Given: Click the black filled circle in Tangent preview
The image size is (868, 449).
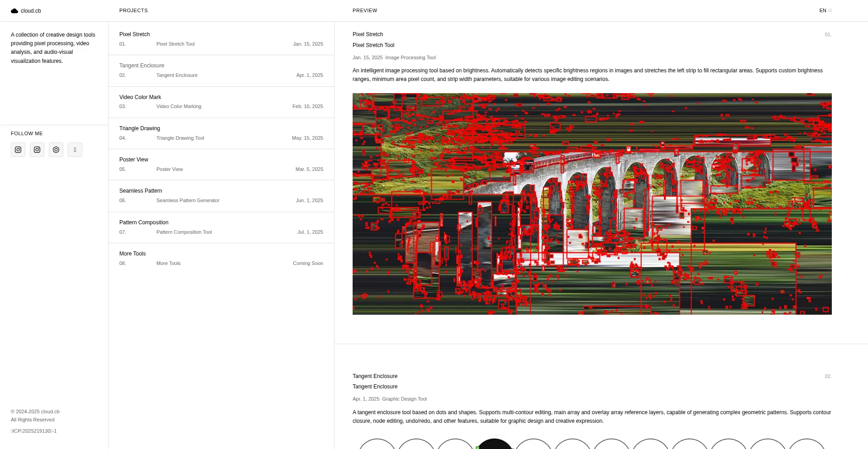Looking at the screenshot, I should pyautogui.click(x=495, y=444).
